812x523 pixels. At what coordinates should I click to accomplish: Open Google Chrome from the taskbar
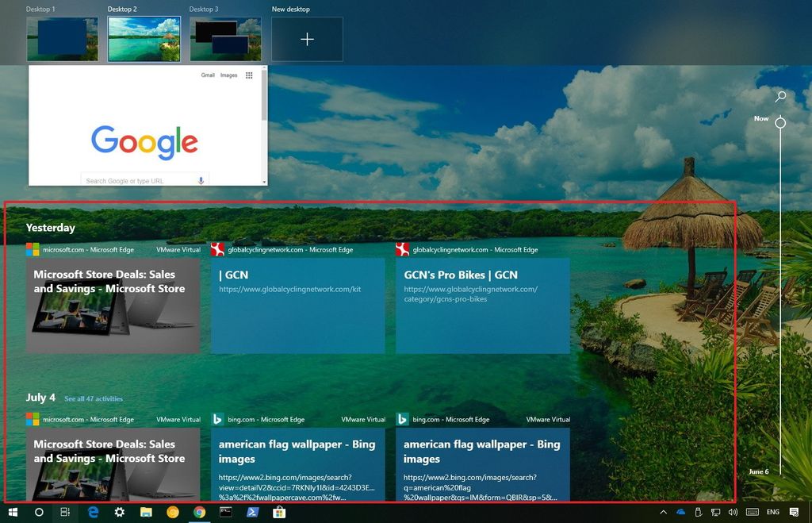[200, 512]
